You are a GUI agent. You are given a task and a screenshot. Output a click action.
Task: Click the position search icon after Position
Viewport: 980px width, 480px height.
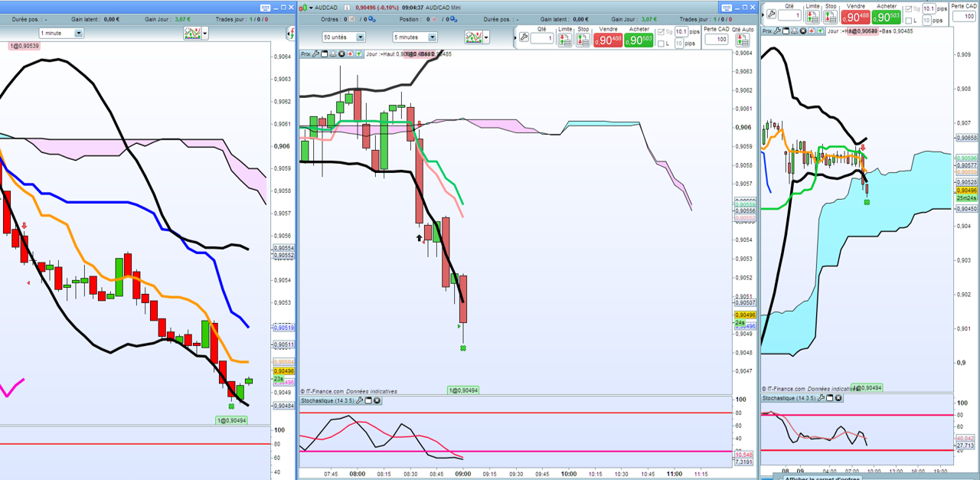453,19
